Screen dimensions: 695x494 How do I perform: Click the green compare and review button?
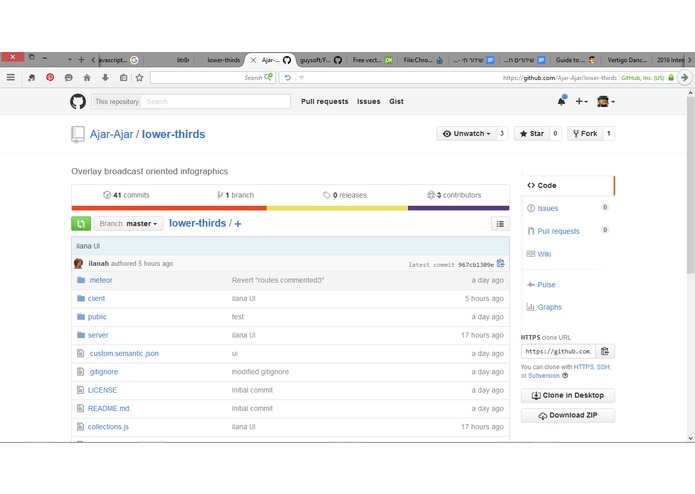coord(81,224)
